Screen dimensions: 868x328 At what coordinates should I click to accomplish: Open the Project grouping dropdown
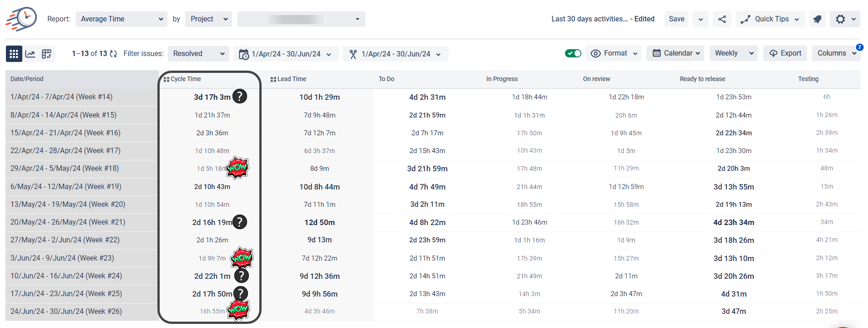coord(208,19)
